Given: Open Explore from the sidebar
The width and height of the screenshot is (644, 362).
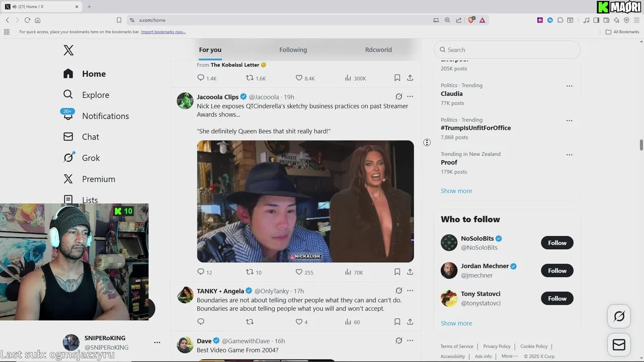Looking at the screenshot, I should (x=86, y=95).
